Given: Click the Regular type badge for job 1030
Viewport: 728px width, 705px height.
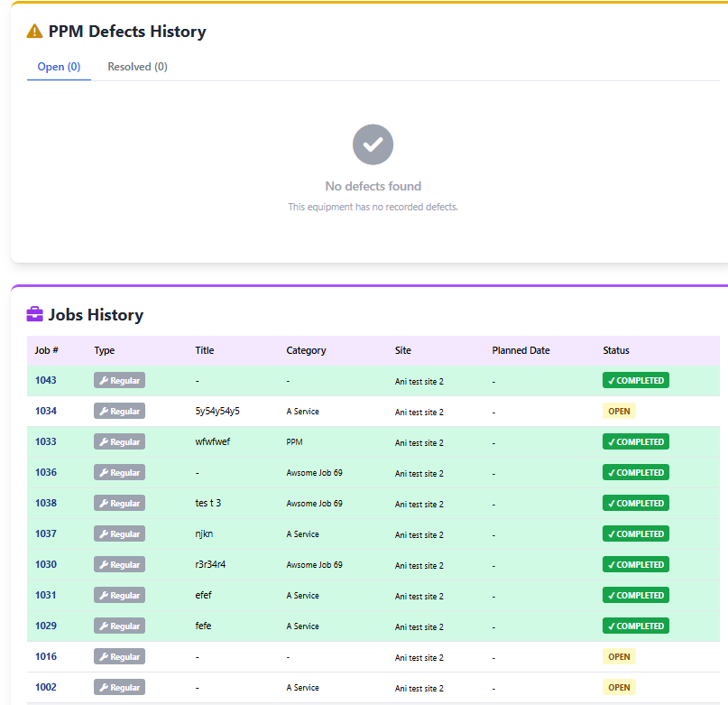Looking at the screenshot, I should tap(119, 564).
